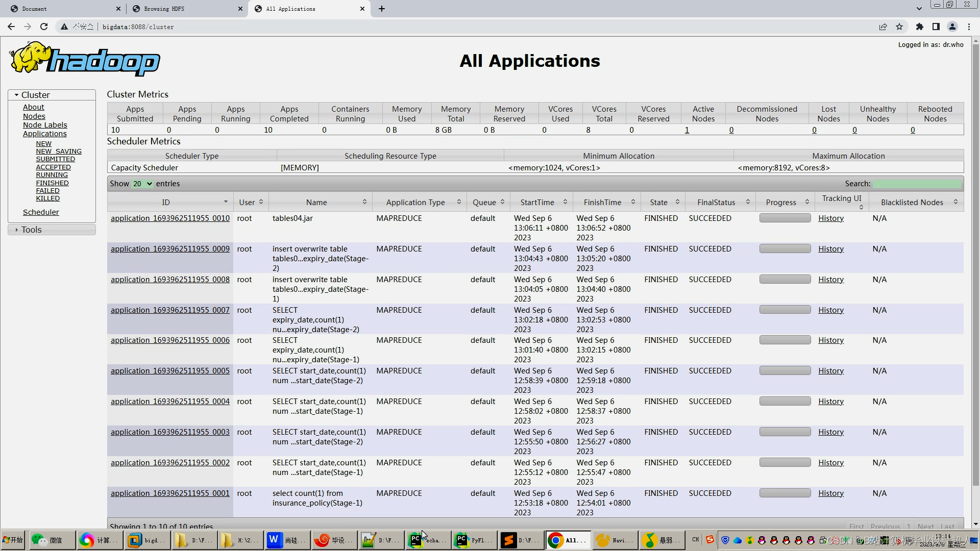980x551 pixels.
Task: Reload the page with refresh icon
Action: [44, 27]
